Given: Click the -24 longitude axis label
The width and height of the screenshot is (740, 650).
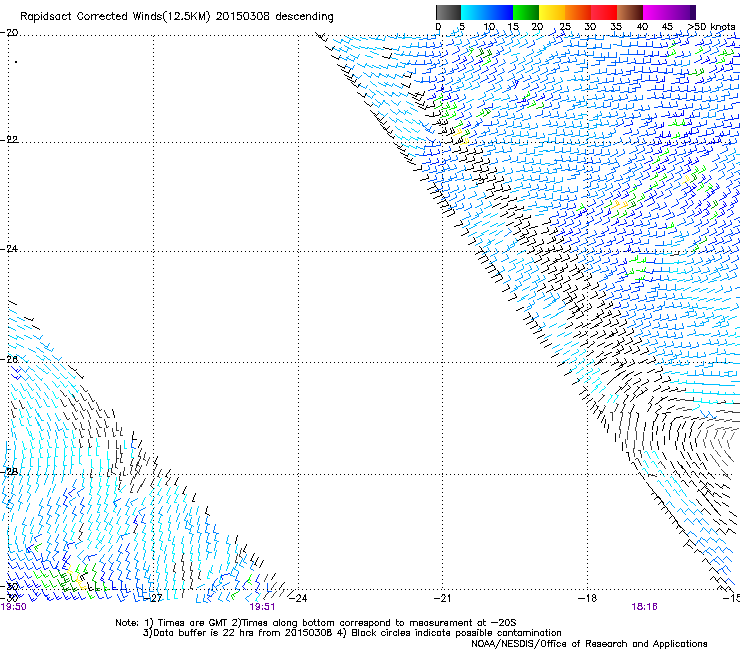Looking at the screenshot, I should tap(298, 598).
